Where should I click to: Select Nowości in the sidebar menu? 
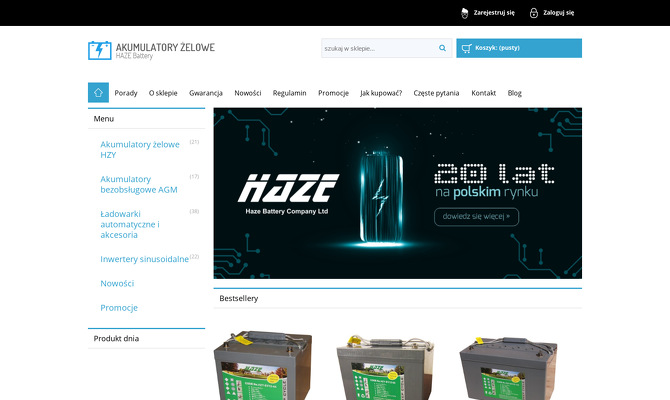pos(117,283)
